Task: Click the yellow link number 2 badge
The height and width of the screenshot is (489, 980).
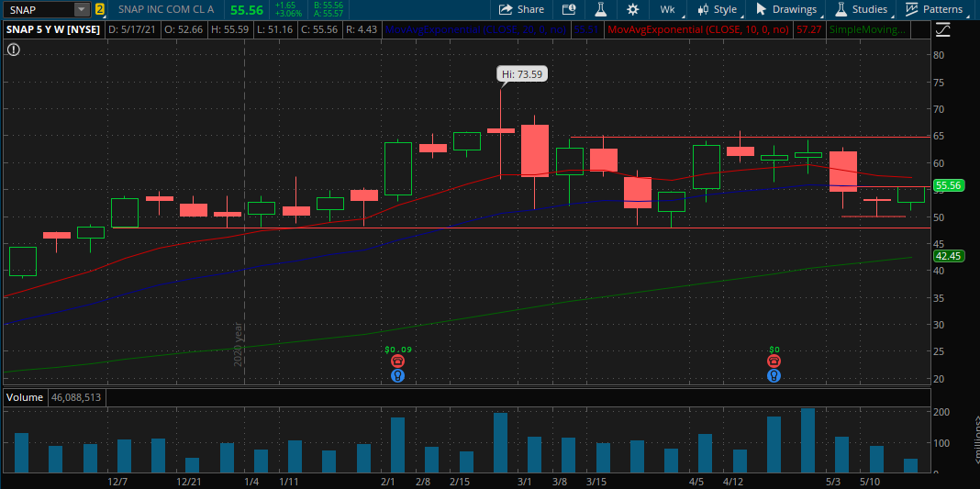Action: pyautogui.click(x=100, y=9)
